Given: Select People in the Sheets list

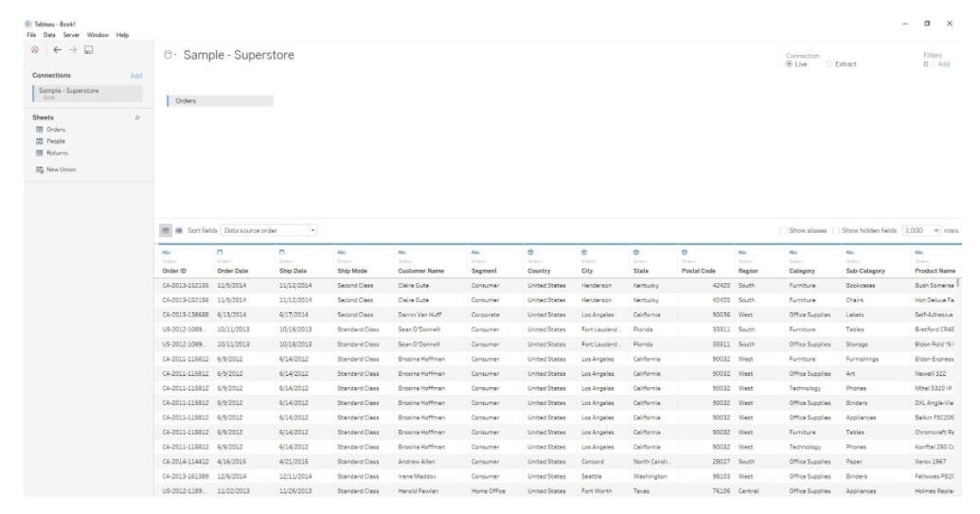Looking at the screenshot, I should pyautogui.click(x=56, y=141).
